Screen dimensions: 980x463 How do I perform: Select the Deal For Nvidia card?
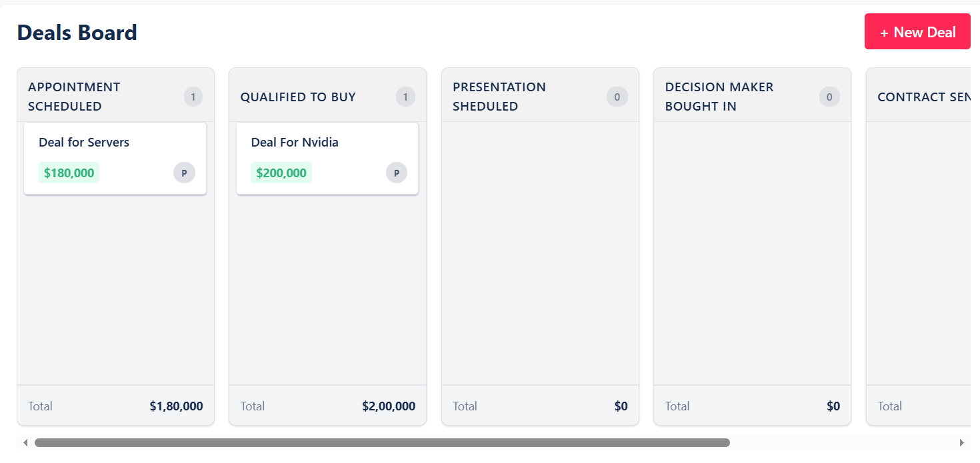[x=327, y=158]
